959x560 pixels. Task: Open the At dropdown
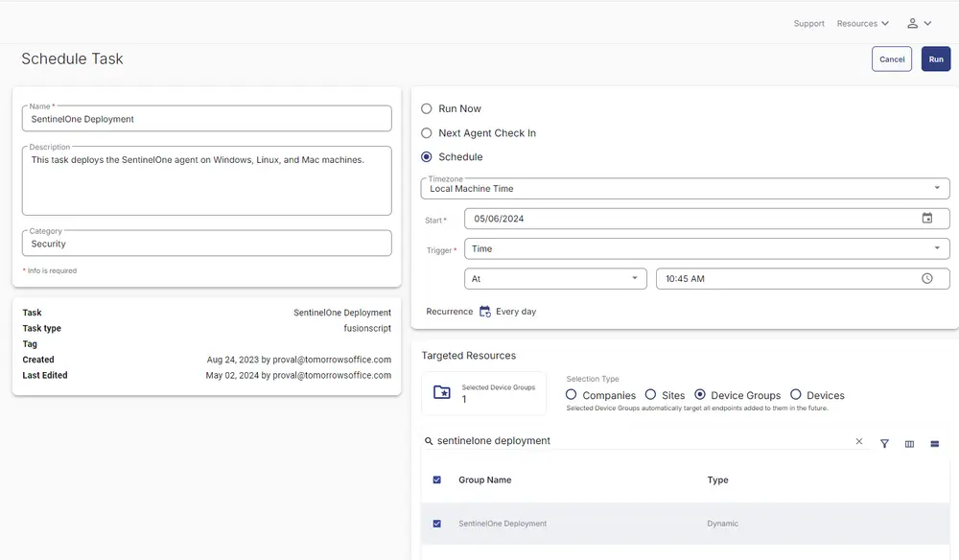point(555,279)
